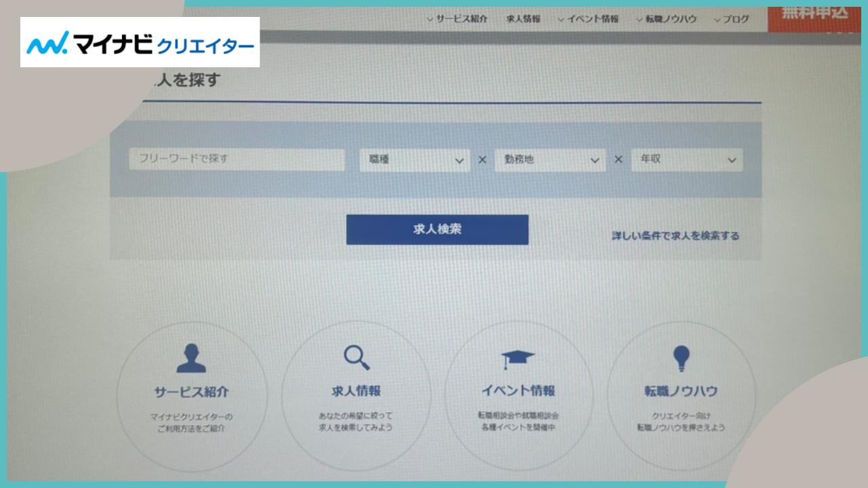
Task: Expand the イベント情報 menu in top navigation
Action: tap(588, 19)
